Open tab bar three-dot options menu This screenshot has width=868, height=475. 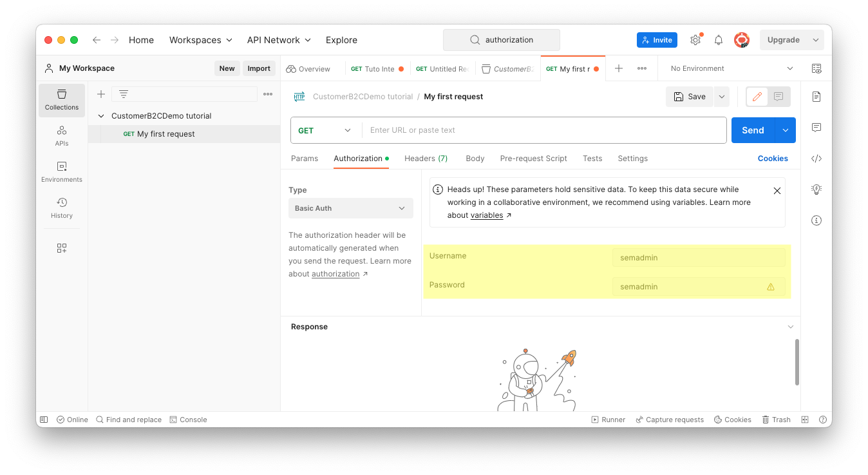tap(642, 68)
